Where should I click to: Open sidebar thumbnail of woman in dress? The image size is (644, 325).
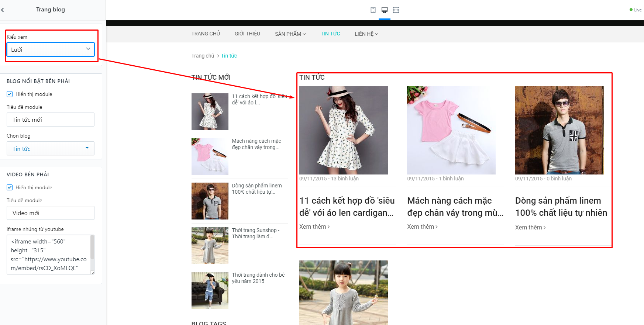coord(210,112)
